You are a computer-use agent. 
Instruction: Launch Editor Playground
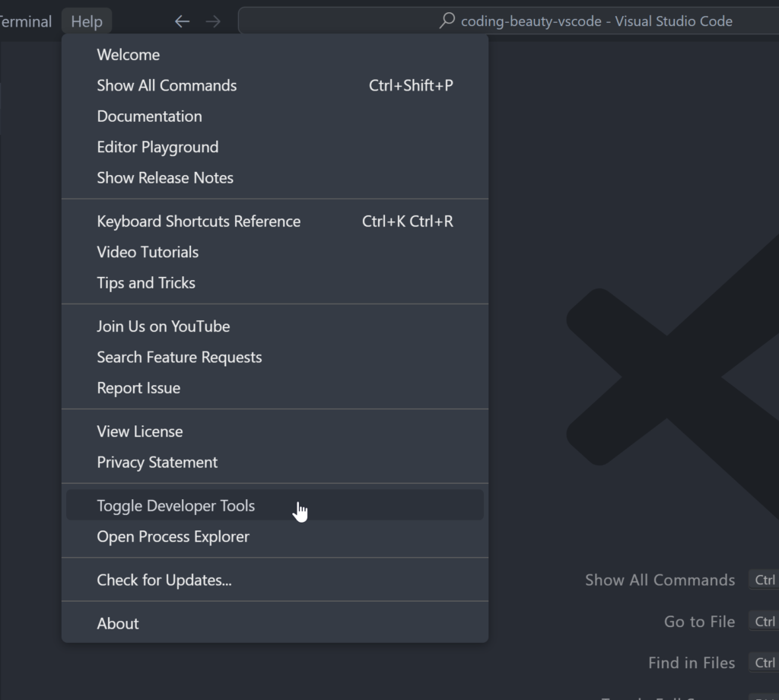pyautogui.click(x=157, y=147)
